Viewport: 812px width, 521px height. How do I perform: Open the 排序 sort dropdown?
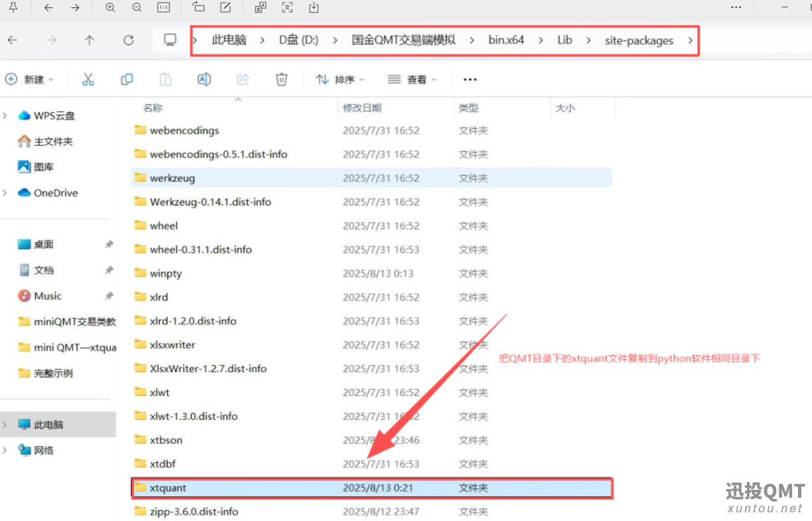340,80
